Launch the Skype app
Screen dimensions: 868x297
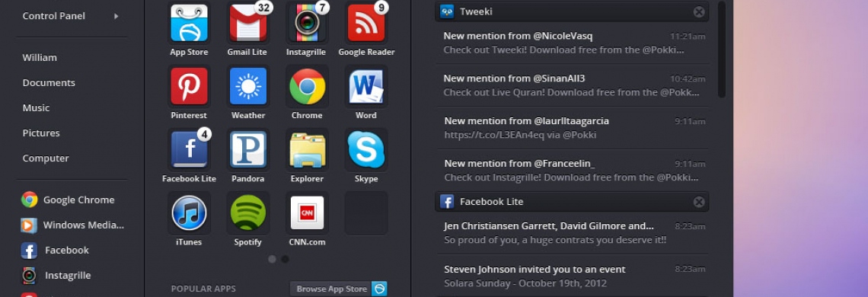[366, 149]
